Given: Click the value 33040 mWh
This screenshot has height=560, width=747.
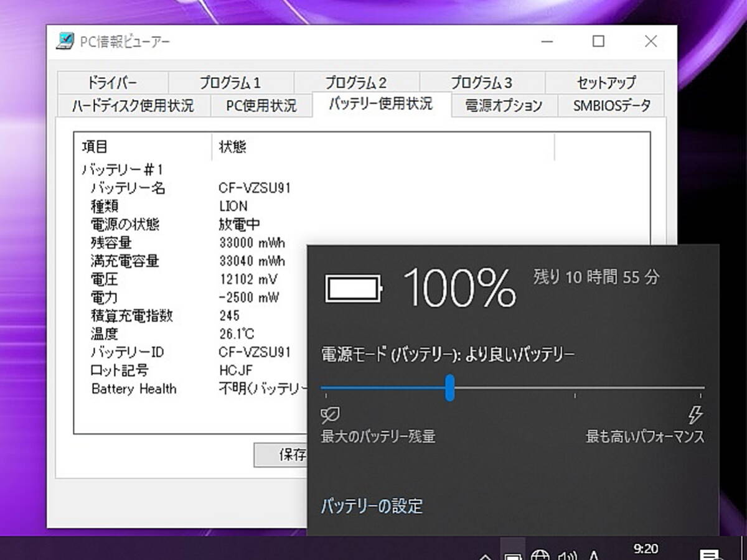Looking at the screenshot, I should tap(252, 261).
